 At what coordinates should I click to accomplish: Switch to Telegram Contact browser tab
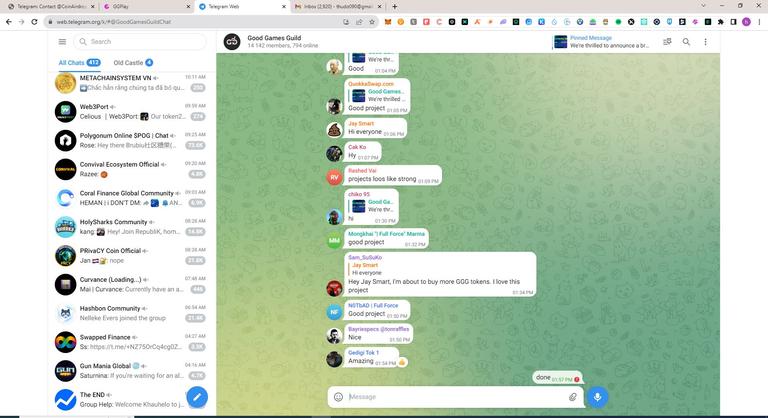51,6
